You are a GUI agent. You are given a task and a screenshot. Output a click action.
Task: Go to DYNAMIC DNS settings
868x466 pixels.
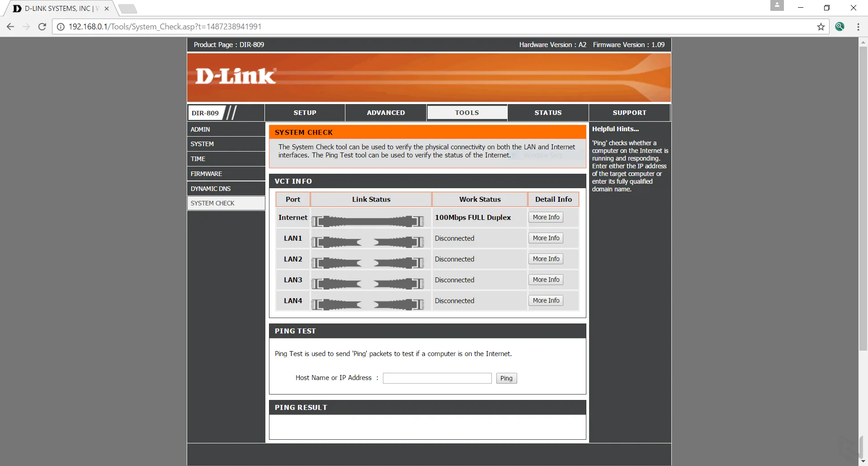226,189
